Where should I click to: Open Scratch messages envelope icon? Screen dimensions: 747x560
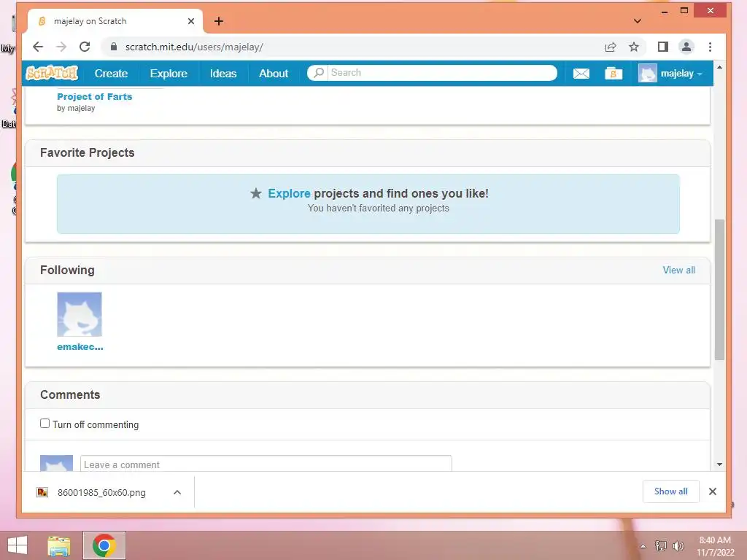581,74
